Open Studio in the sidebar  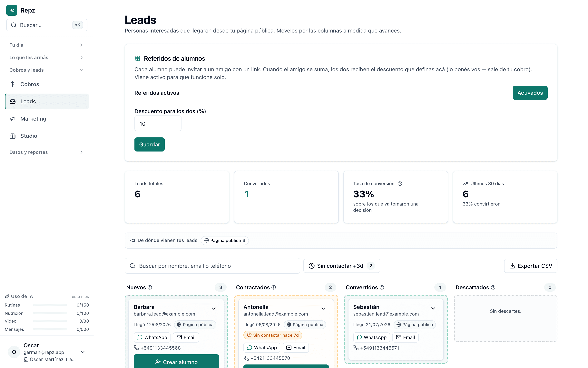(x=47, y=136)
